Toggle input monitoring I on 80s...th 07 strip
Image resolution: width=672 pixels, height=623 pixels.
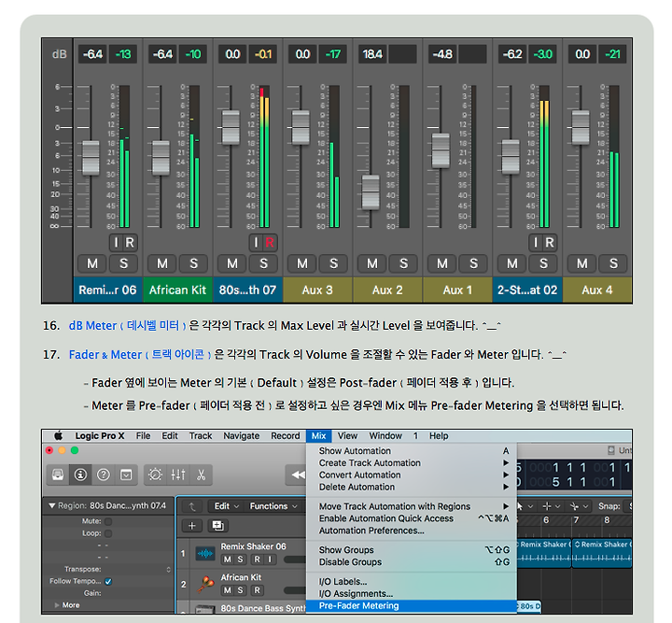click(256, 243)
